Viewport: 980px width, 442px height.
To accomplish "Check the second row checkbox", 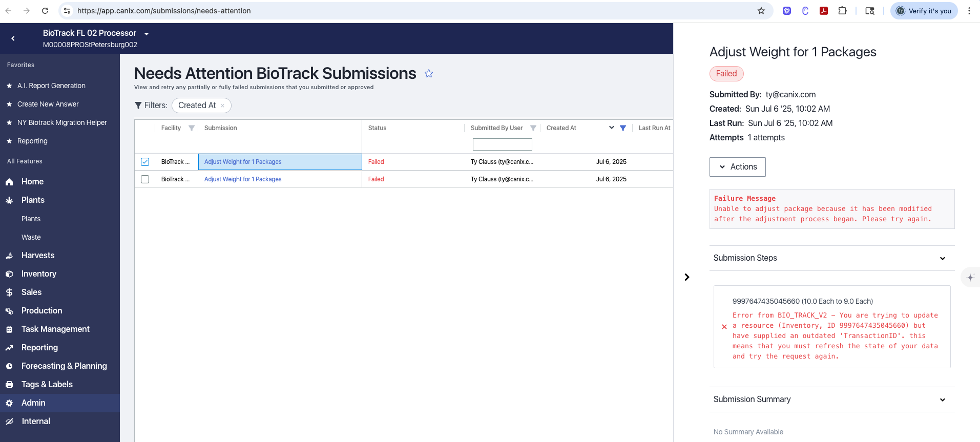I will coord(145,179).
